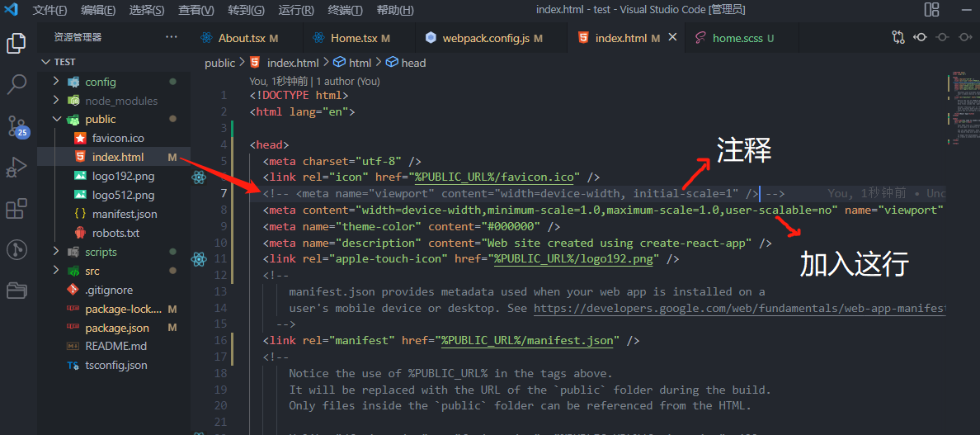
Task: Switch to the webpack.config.js tab
Action: point(492,37)
